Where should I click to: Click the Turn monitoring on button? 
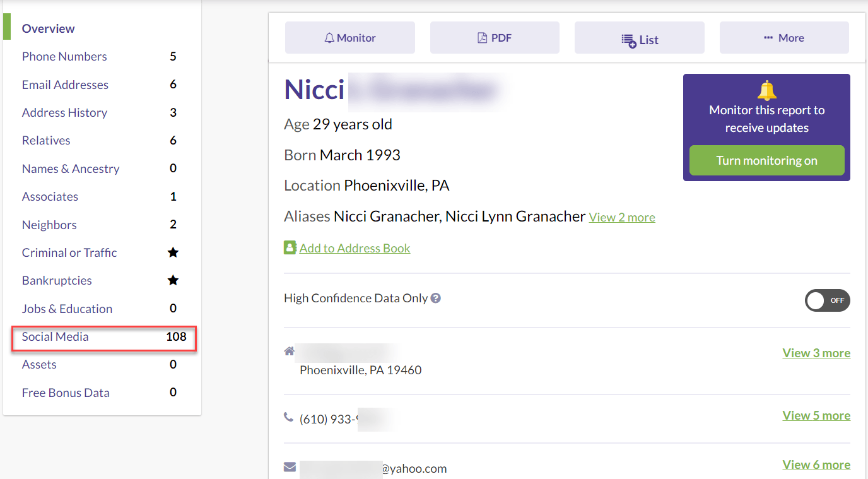tap(766, 160)
